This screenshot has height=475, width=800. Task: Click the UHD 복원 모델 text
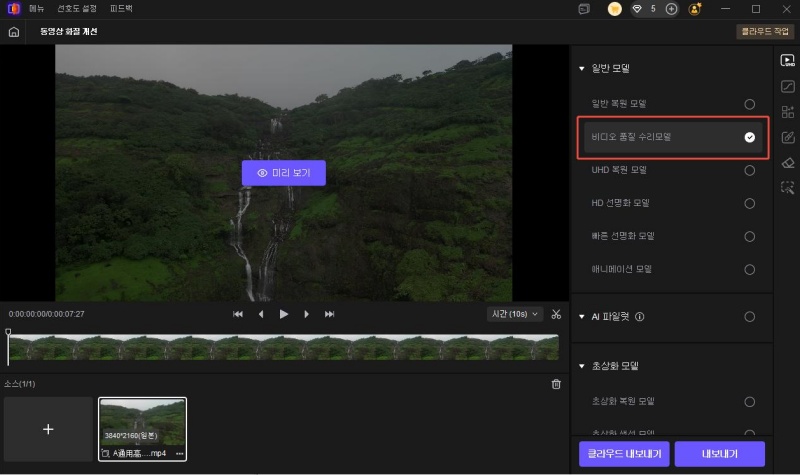pos(619,170)
